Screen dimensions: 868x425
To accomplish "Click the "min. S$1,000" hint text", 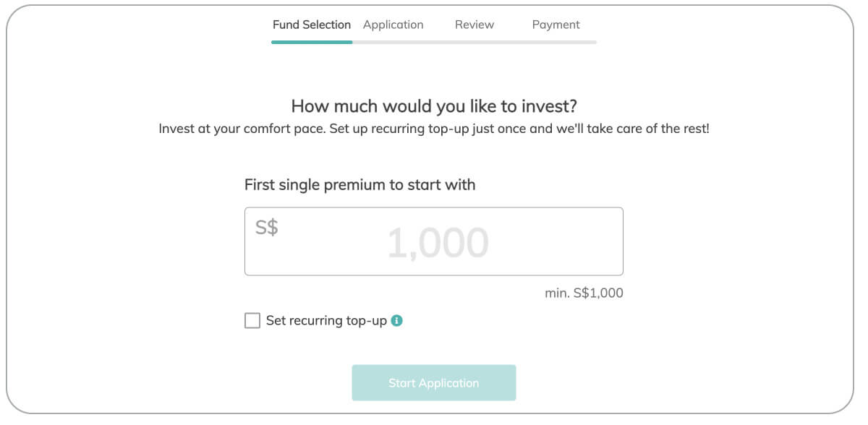I will coord(584,293).
